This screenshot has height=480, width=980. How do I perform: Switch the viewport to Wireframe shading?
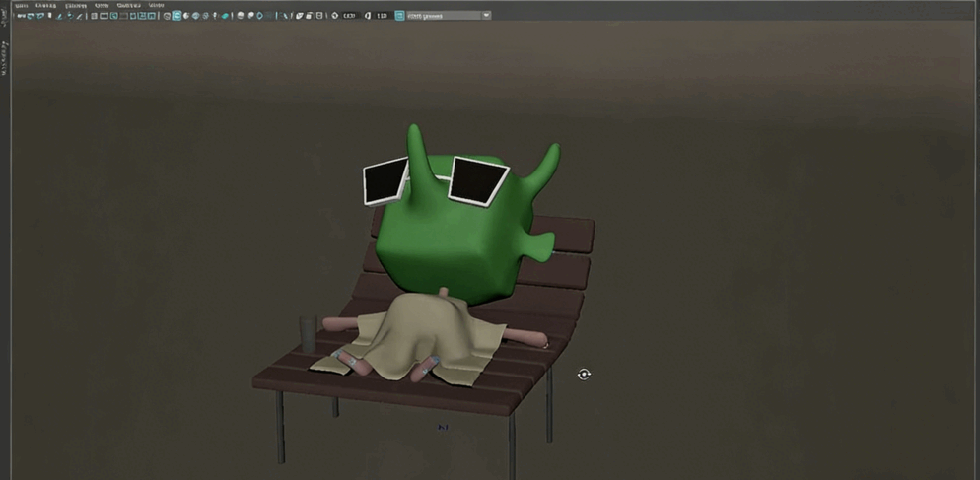[x=167, y=16]
